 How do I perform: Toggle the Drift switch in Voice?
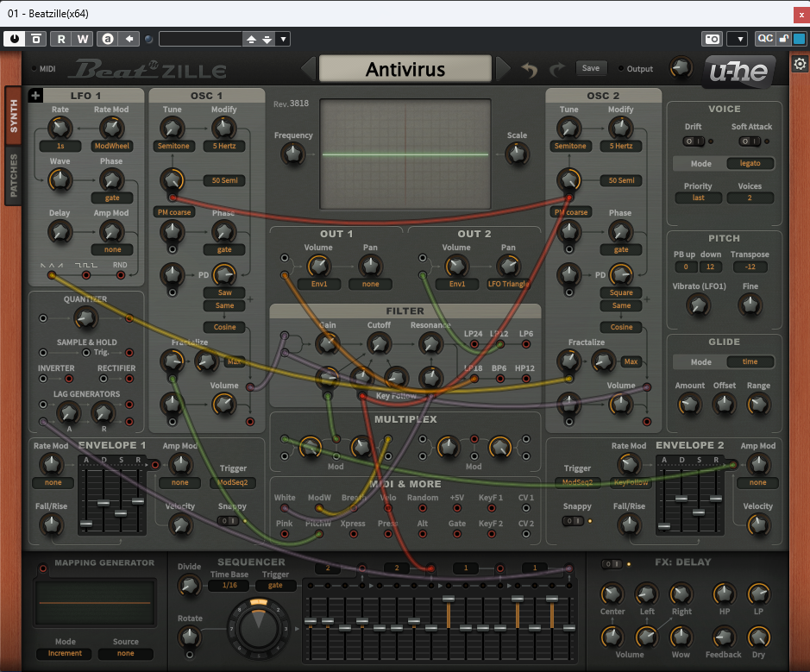click(694, 141)
